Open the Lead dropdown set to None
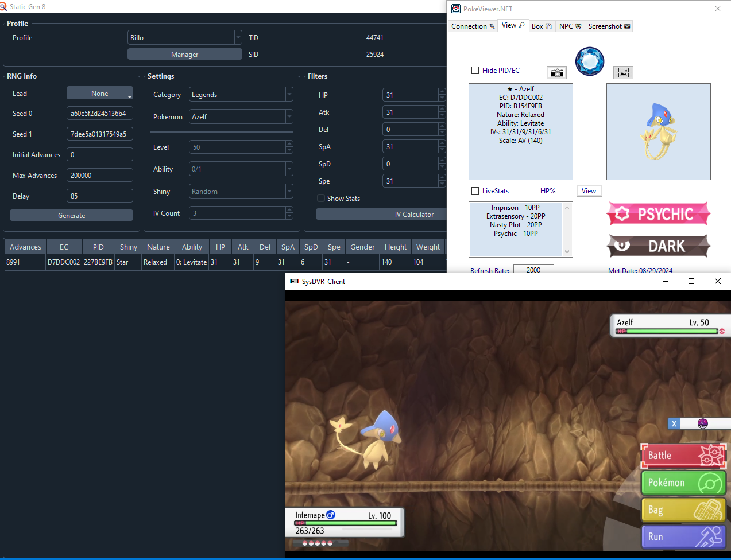Image resolution: width=731 pixels, height=560 pixels. pos(100,93)
